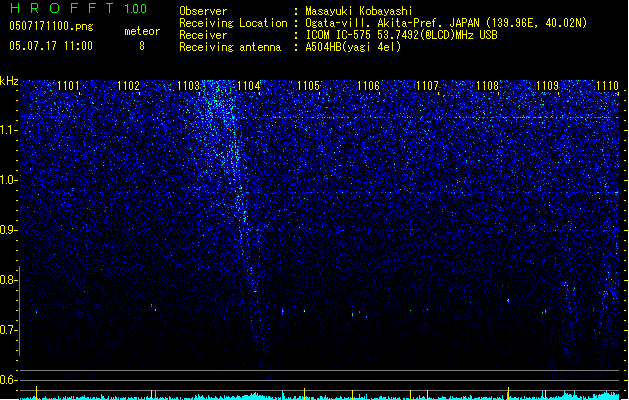Click the 'meteor' label
This screenshot has width=629, height=400.
click(x=142, y=31)
